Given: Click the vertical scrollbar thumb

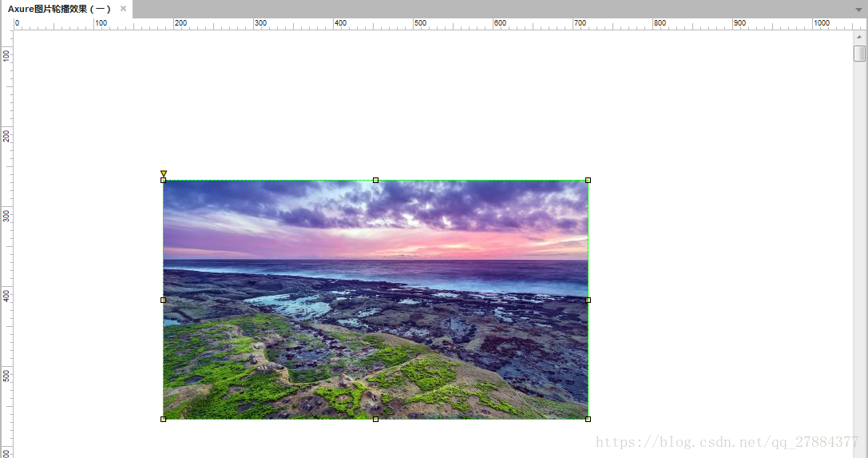Looking at the screenshot, I should click(x=859, y=54).
